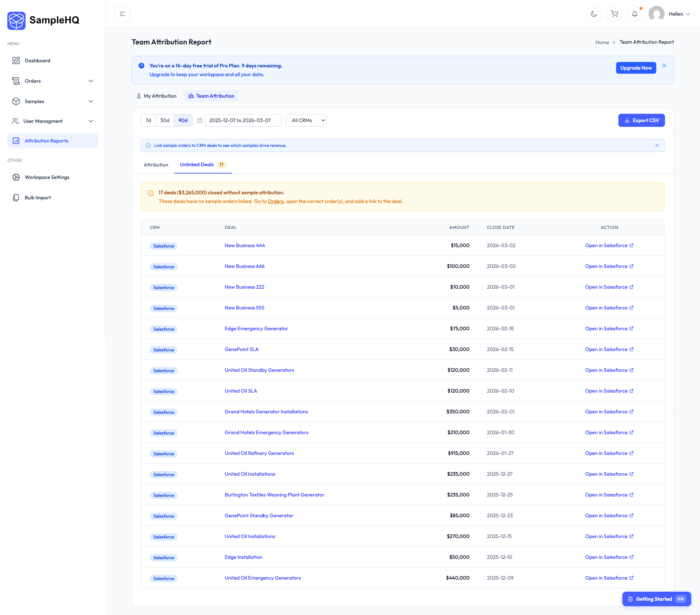Select the 90d time range
700x615 pixels.
(x=183, y=120)
